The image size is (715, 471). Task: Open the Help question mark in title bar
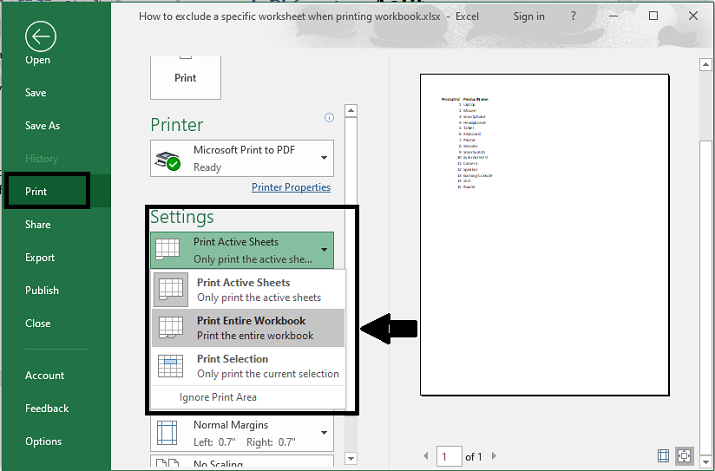pyautogui.click(x=573, y=16)
